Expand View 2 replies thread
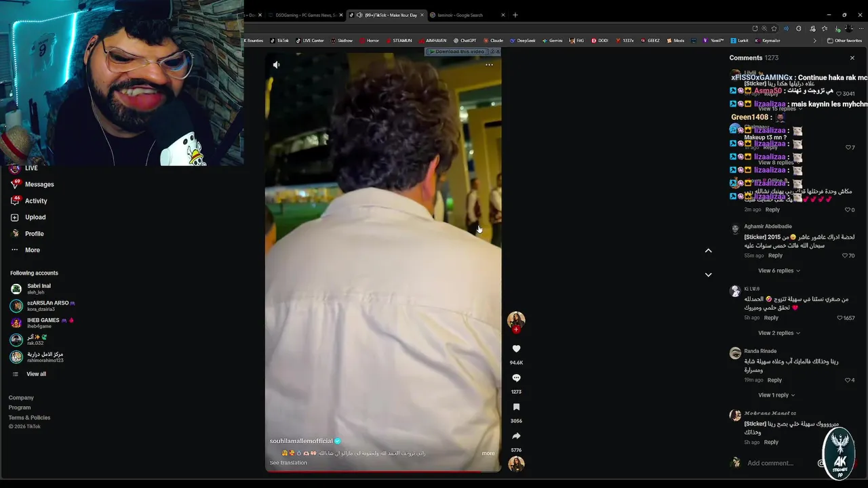 pos(779,333)
